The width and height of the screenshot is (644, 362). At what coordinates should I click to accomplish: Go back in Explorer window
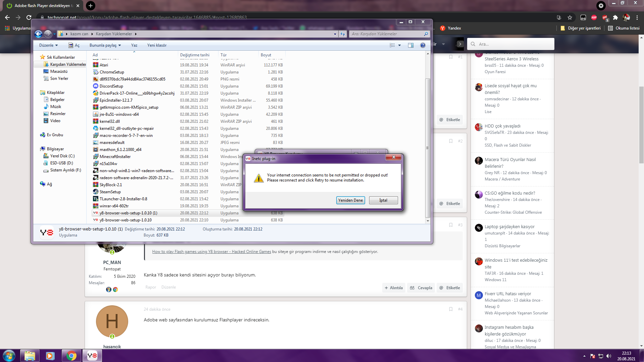[x=39, y=34]
